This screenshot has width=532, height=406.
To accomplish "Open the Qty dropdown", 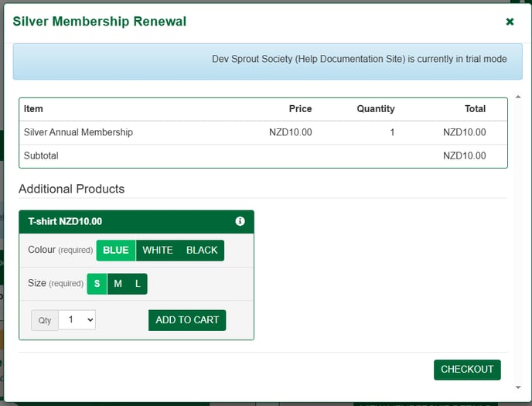I will (x=77, y=319).
